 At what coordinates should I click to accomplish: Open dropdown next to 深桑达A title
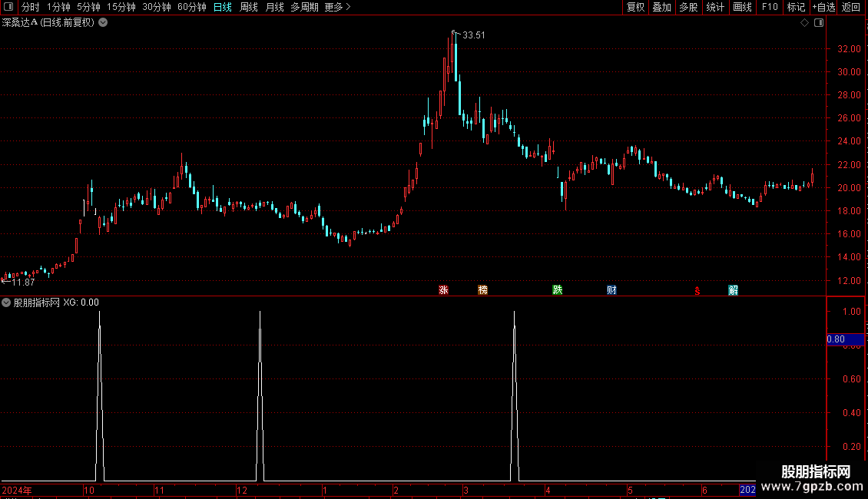pos(103,23)
